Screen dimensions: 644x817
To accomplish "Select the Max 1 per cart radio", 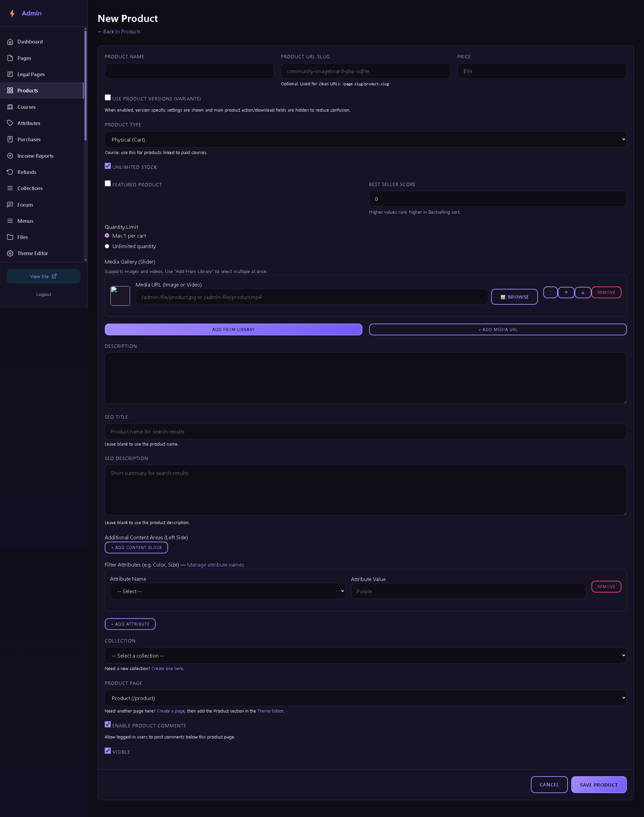I will point(107,236).
